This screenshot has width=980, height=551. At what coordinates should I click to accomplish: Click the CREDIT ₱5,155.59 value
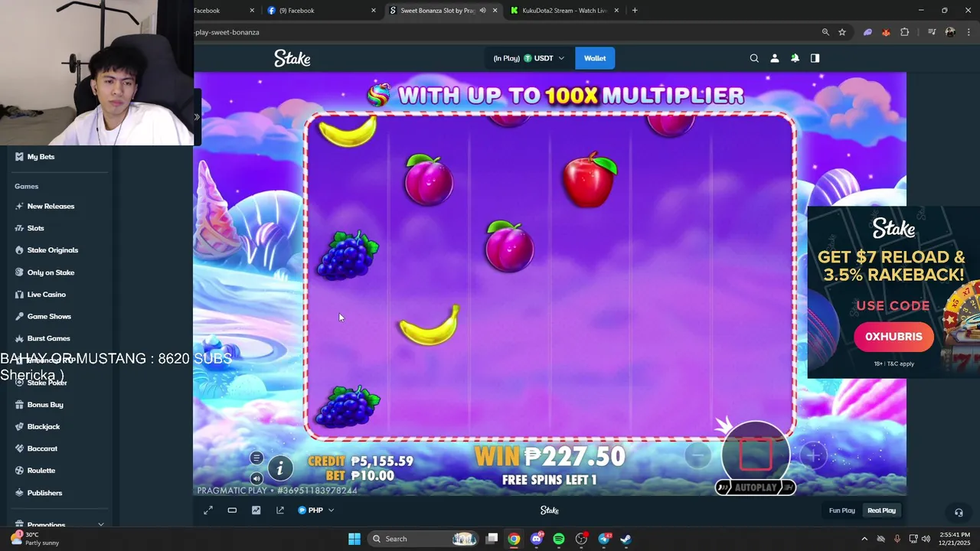point(382,461)
